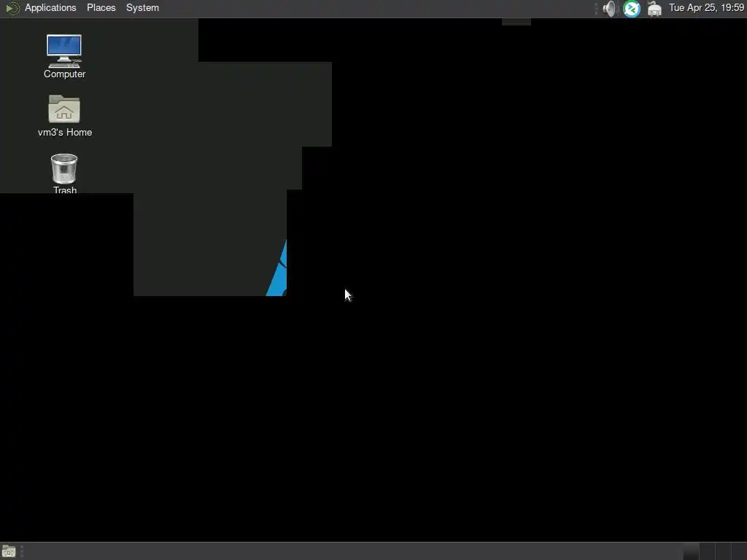Click the distro logo beside Applications
Viewport: 747px width, 560px height.
point(12,9)
